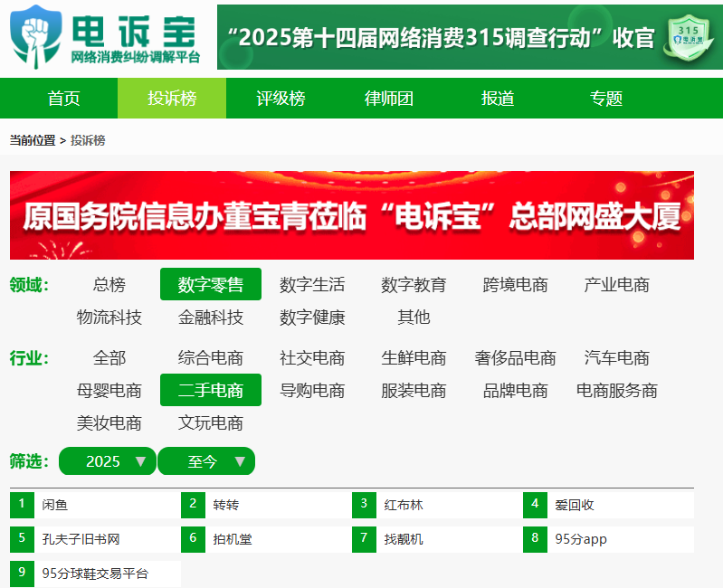Viewport: 723px width, 588px height.
Task: Open the 至今 period dropdown
Action: click(x=206, y=460)
